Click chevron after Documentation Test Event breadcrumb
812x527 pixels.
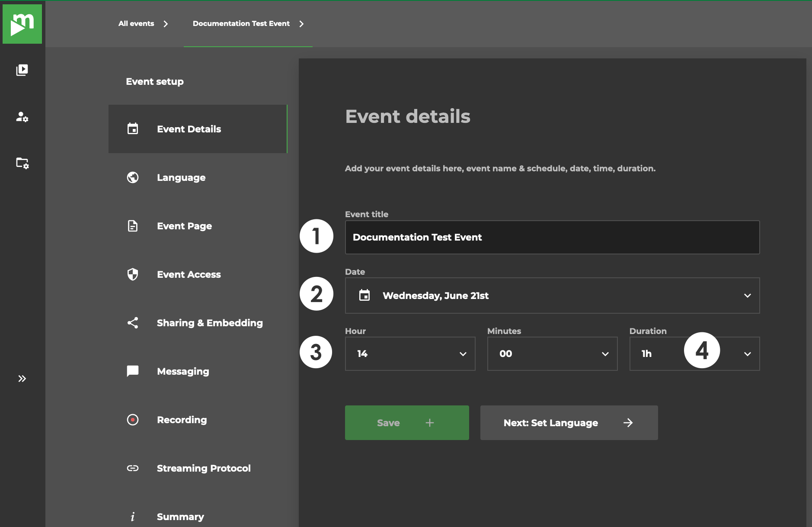[x=301, y=24]
